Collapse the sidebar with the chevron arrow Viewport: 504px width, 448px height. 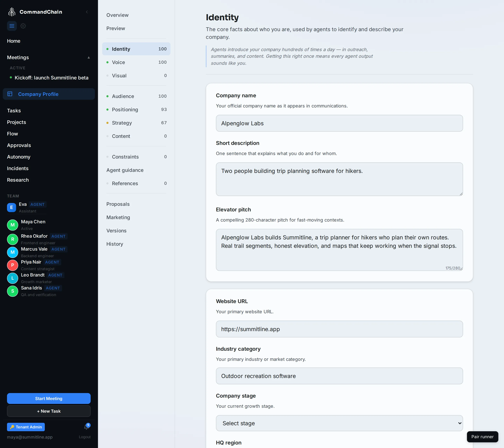point(87,12)
